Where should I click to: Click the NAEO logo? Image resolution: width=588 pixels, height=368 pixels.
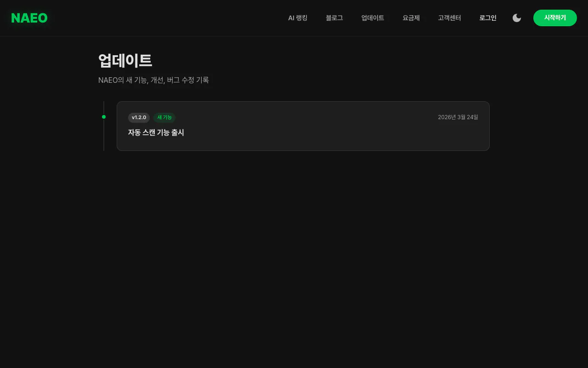[29, 18]
